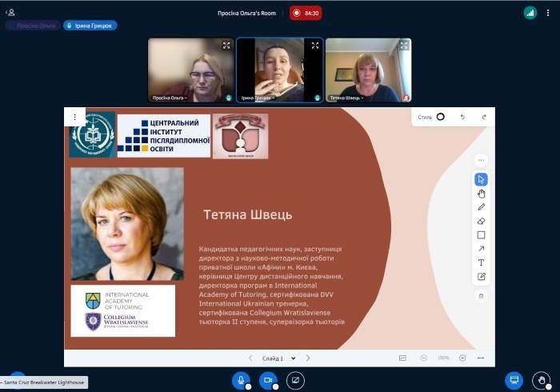The width and height of the screenshot is (560, 392).
Task: Undo the last whiteboard action
Action: (462, 117)
